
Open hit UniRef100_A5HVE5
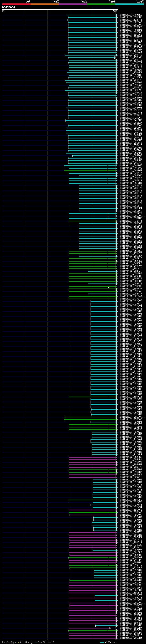pyautogui.click(x=131, y=15)
